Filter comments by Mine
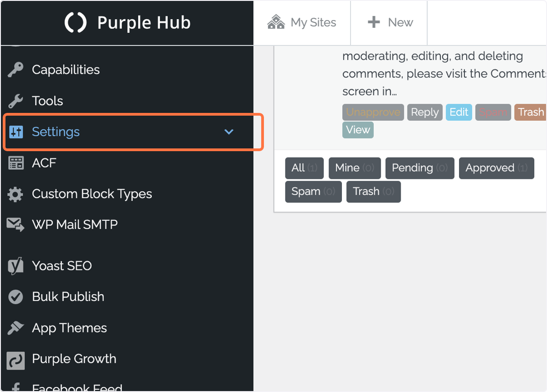The height and width of the screenshot is (392, 547). tap(355, 168)
